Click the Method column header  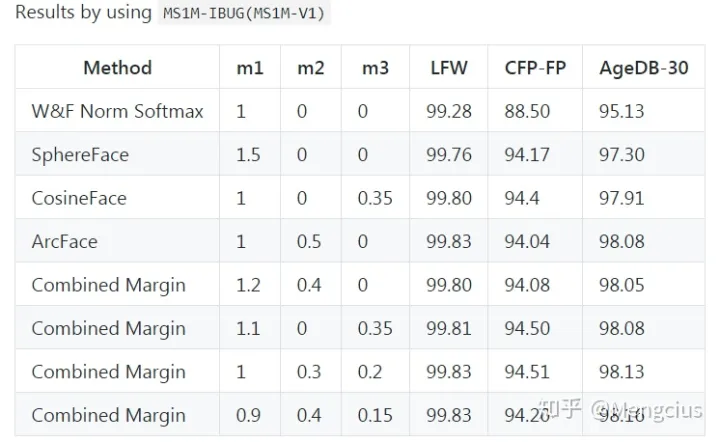tap(117, 68)
